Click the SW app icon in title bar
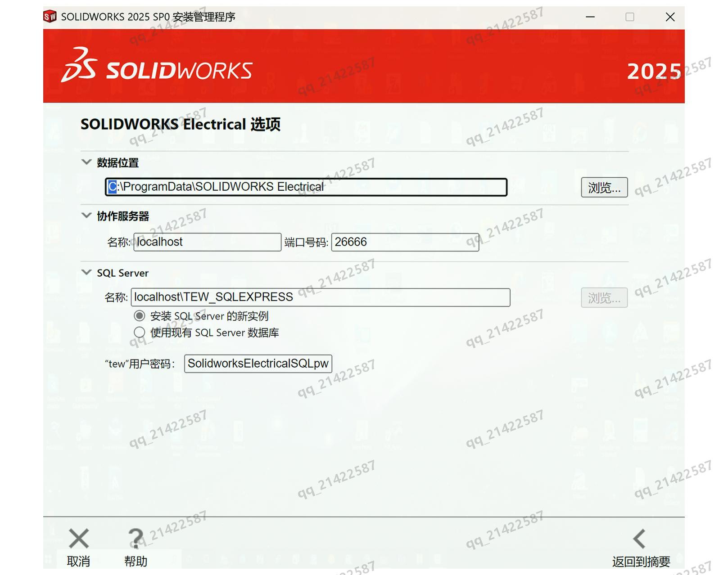The image size is (728, 575). click(50, 17)
